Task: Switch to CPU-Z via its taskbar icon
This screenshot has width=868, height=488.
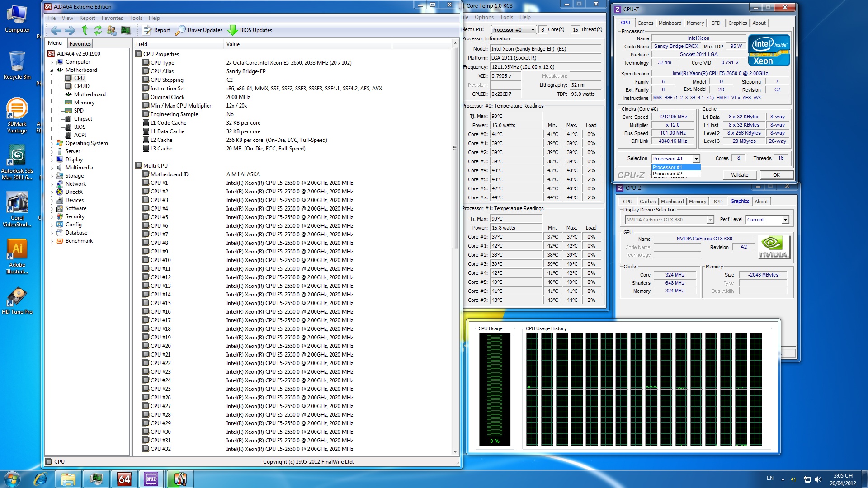Action: click(x=151, y=479)
